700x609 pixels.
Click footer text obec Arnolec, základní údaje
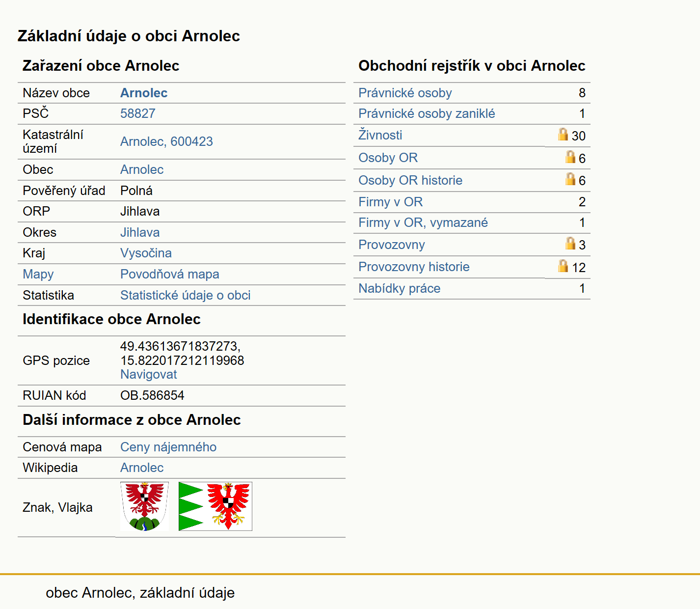coord(140,593)
